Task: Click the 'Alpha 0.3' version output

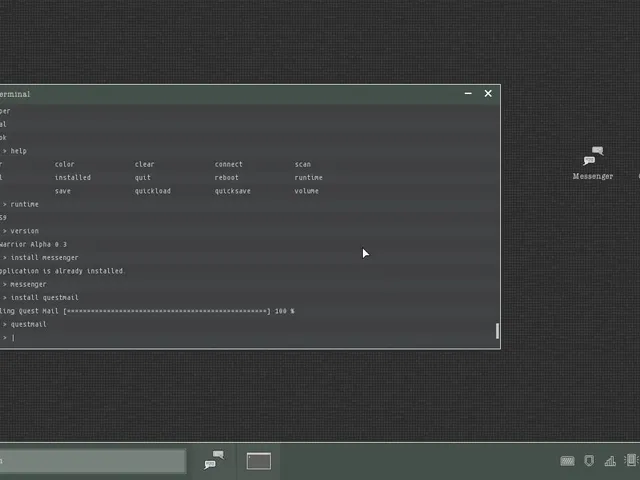Action: pyautogui.click(x=49, y=244)
